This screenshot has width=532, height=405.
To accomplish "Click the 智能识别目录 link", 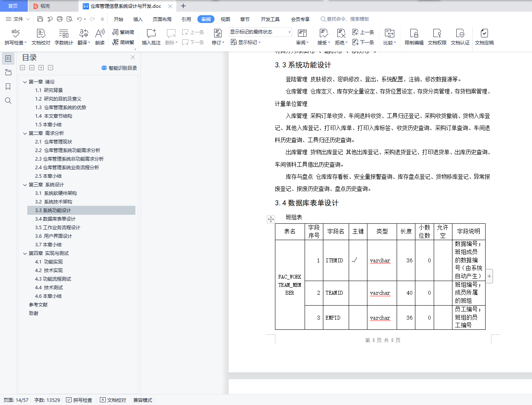I will coord(119,68).
